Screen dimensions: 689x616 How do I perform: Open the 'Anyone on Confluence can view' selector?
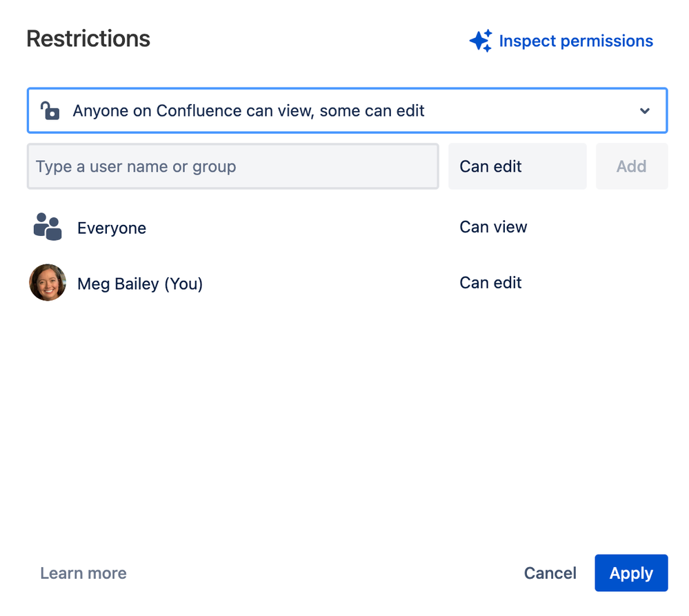248,110
